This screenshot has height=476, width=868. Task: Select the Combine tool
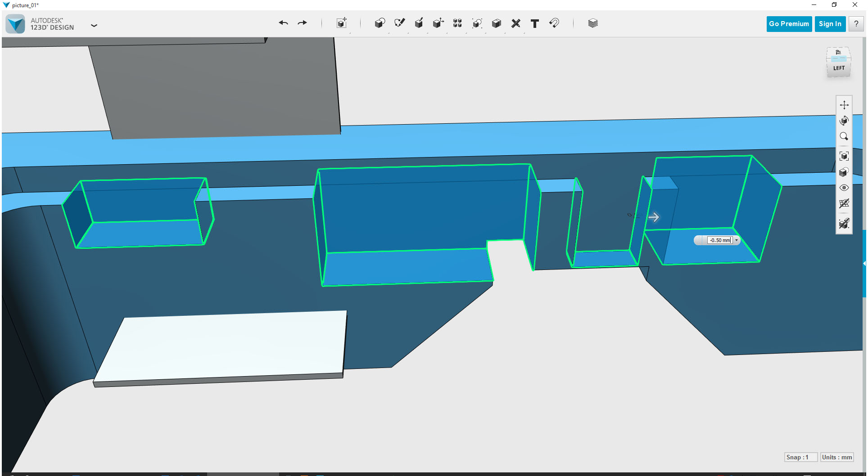[x=496, y=23]
